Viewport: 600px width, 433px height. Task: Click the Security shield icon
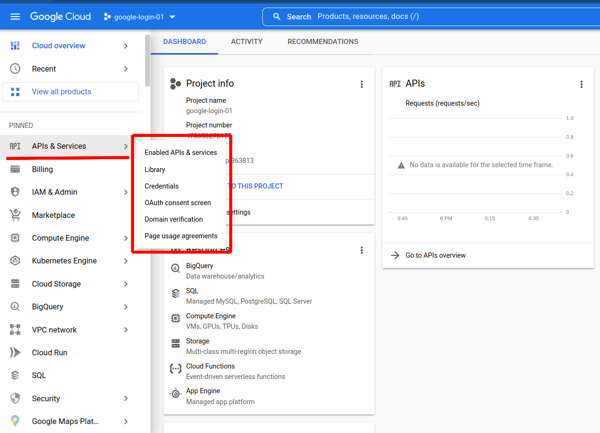point(15,398)
